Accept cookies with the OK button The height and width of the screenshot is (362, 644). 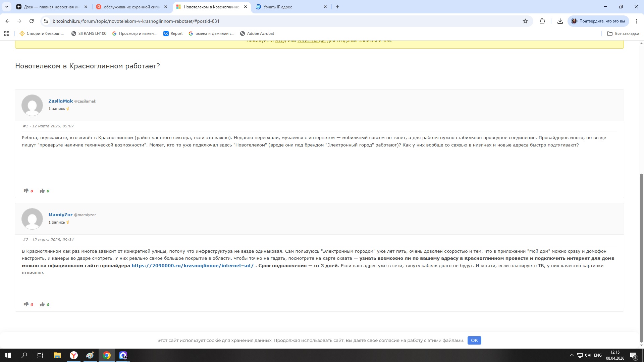474,340
